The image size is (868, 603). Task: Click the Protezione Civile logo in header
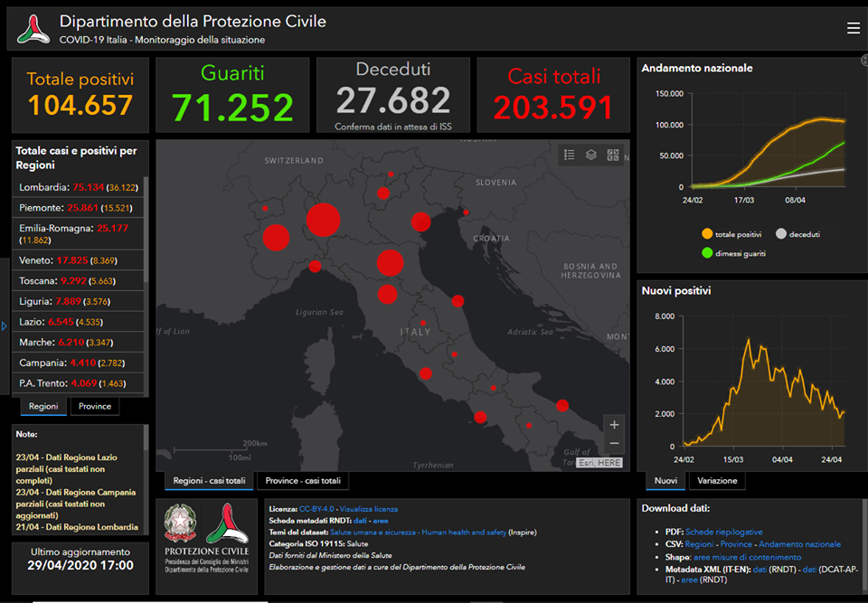34,29
